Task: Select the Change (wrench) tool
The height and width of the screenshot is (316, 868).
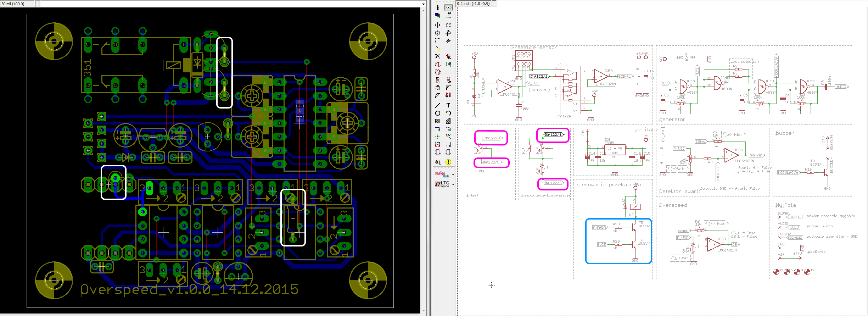Action: coord(448,41)
